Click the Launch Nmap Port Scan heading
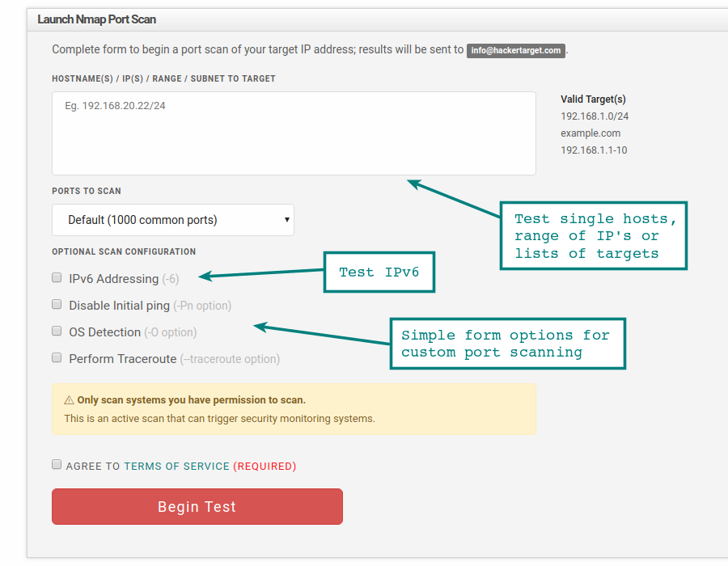This screenshot has width=728, height=566. click(96, 19)
